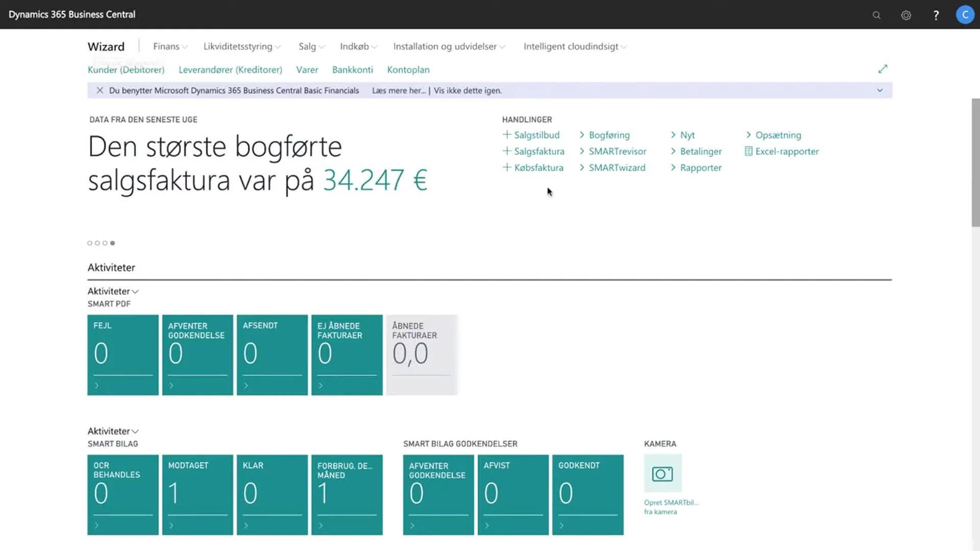Click the plus icon beside Salgstilbud

click(507, 135)
